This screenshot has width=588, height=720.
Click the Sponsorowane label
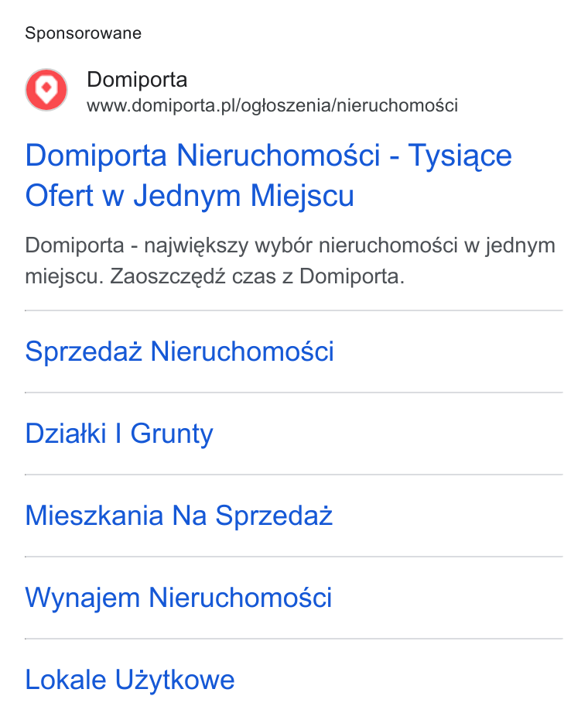click(x=83, y=33)
